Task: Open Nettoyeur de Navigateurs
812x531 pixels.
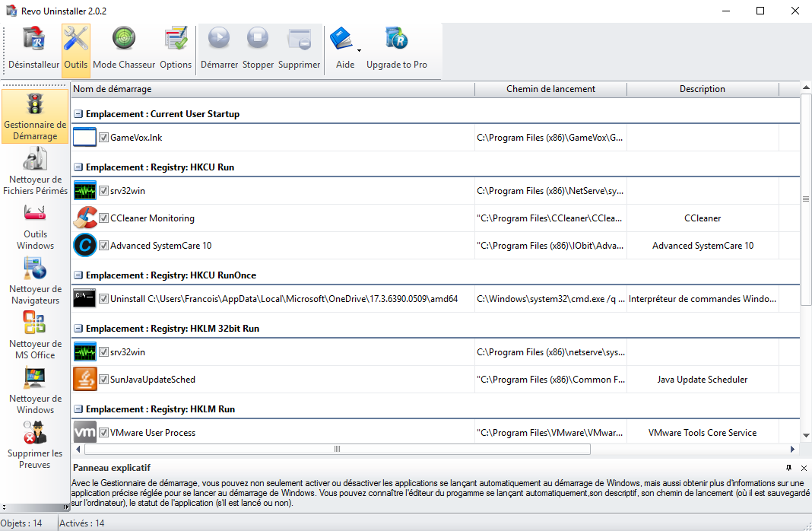Action: (x=35, y=281)
